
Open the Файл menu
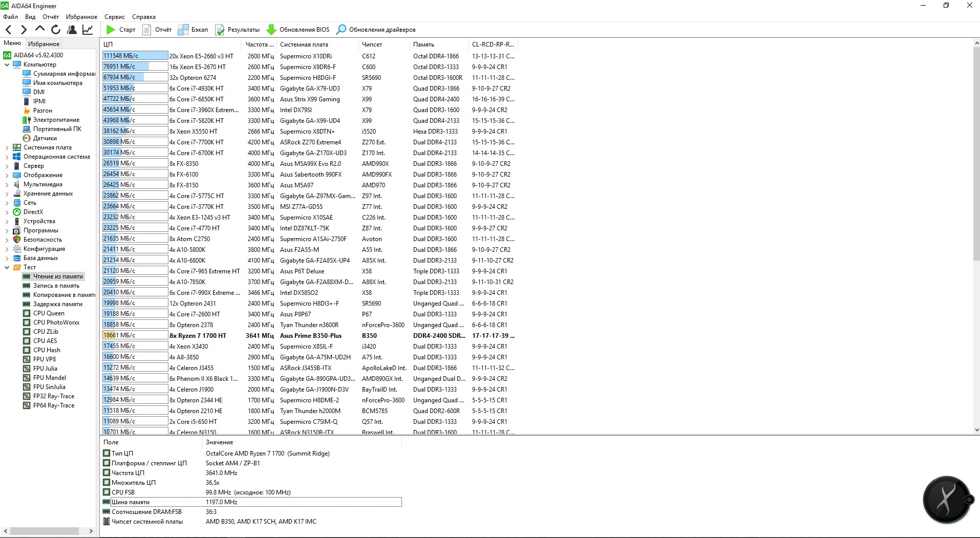(x=11, y=17)
